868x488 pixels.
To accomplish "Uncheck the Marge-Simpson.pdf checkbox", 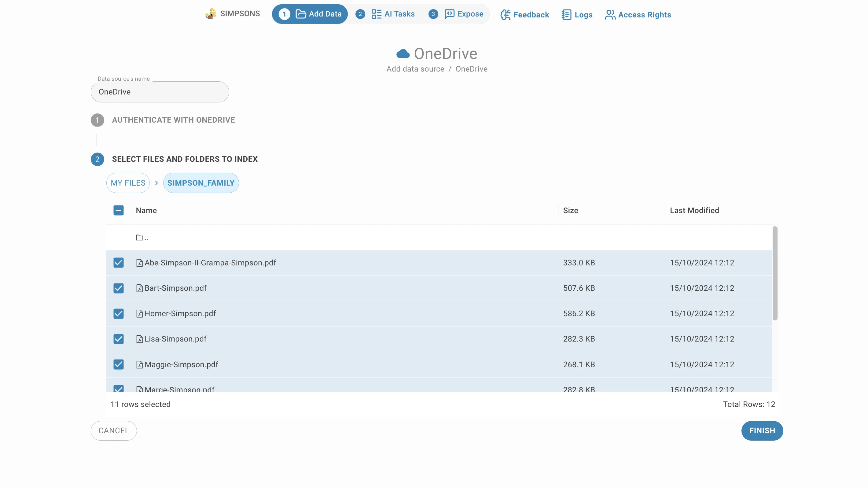I will coord(119,389).
